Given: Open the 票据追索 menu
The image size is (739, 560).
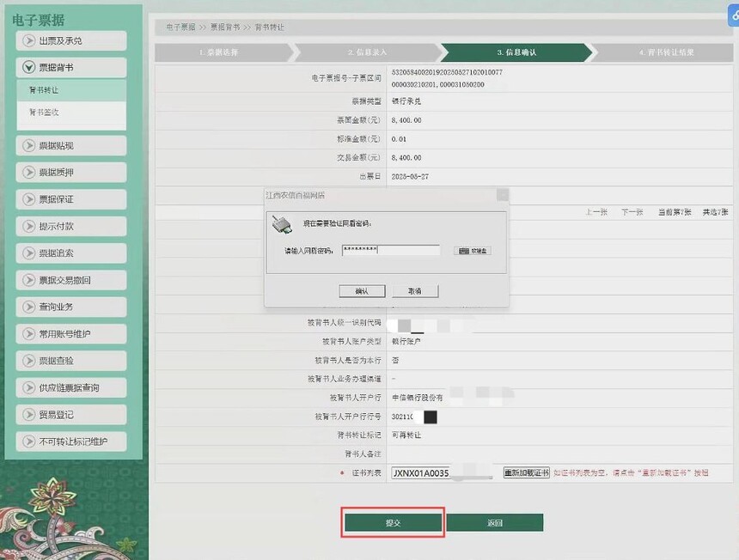Looking at the screenshot, I should 71,253.
